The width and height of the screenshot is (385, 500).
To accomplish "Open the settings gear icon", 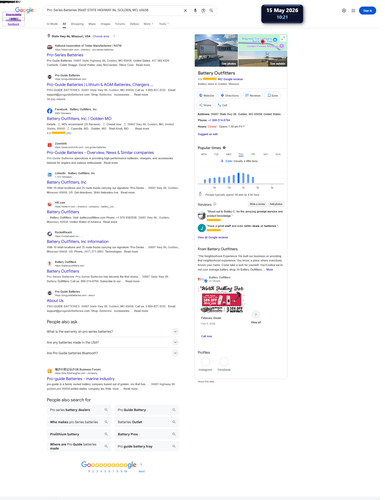I will [x=344, y=11].
